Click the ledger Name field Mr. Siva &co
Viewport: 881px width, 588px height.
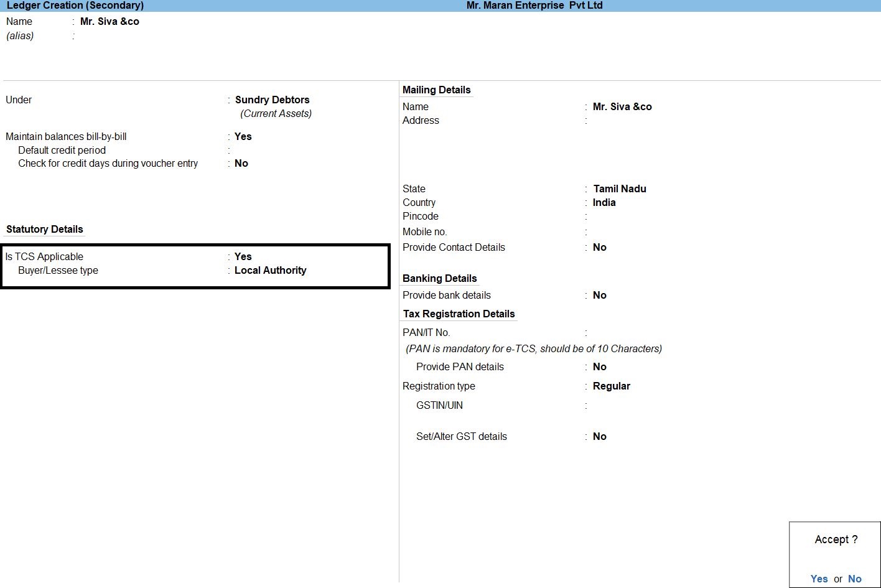point(110,21)
